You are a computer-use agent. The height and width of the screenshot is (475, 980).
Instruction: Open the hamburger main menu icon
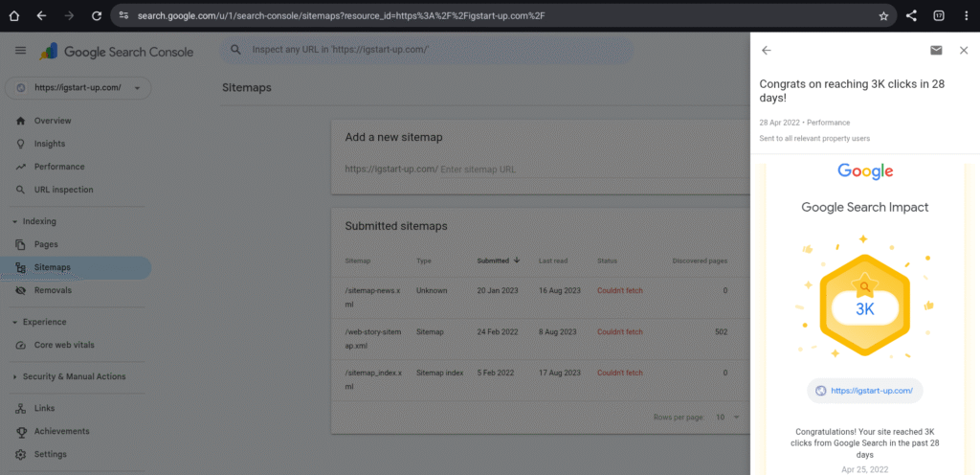(x=20, y=51)
